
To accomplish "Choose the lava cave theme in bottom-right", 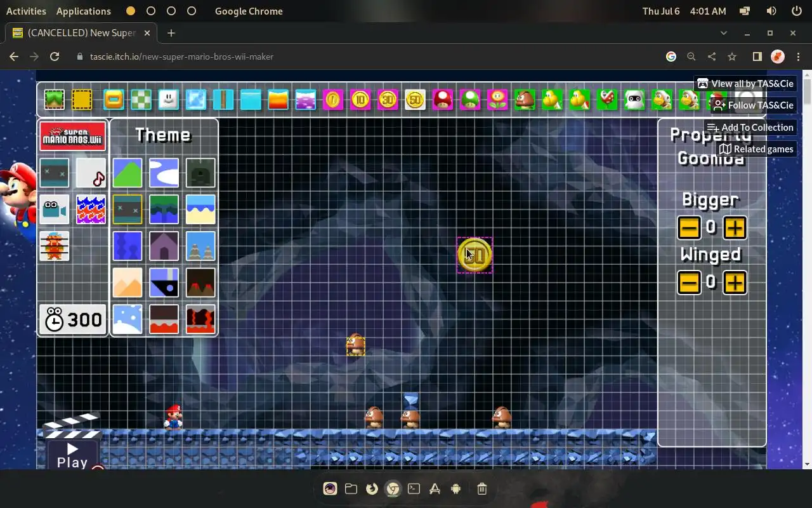I will (200, 319).
